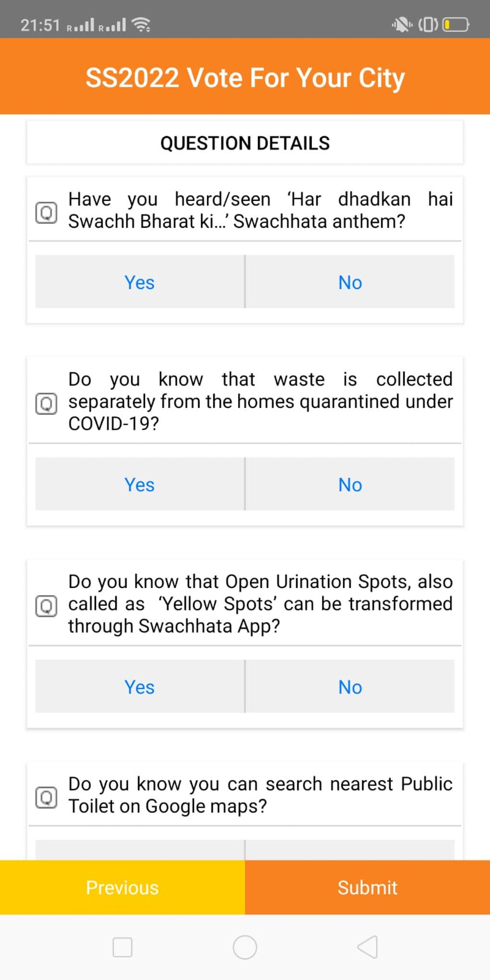Tap the Q icon beside Swachhata anthem question
Viewport: 490px width, 980px height.
click(x=46, y=212)
